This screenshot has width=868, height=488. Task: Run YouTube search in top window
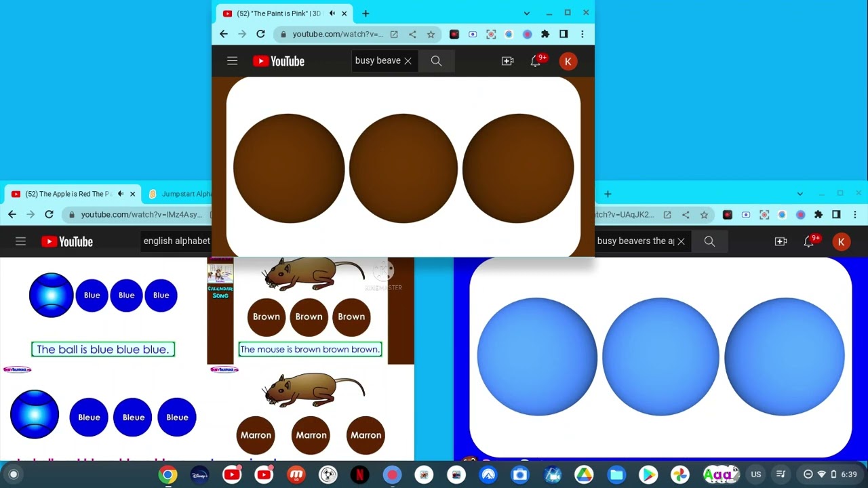point(436,61)
